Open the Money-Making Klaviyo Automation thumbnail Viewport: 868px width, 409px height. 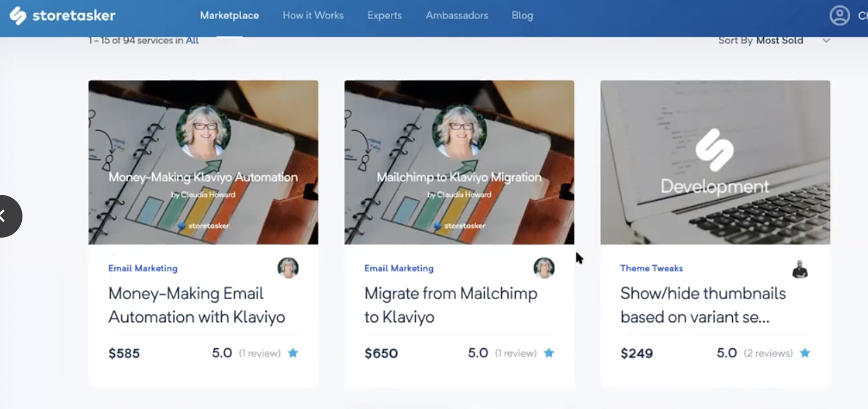(x=203, y=162)
